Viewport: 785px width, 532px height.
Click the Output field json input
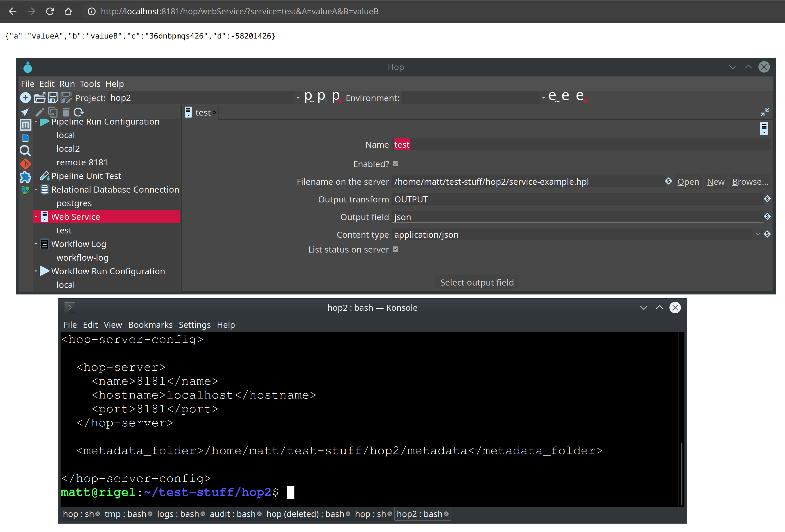[x=574, y=217]
